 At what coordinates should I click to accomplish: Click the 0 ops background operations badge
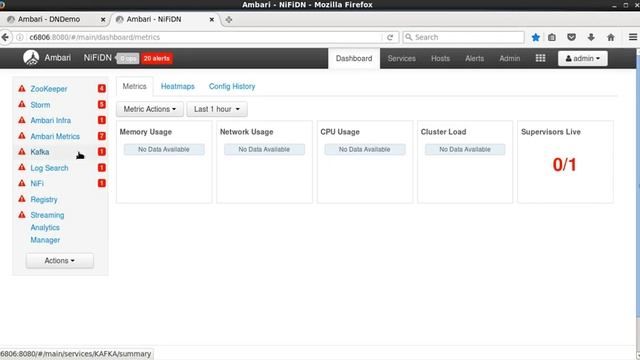point(128,58)
